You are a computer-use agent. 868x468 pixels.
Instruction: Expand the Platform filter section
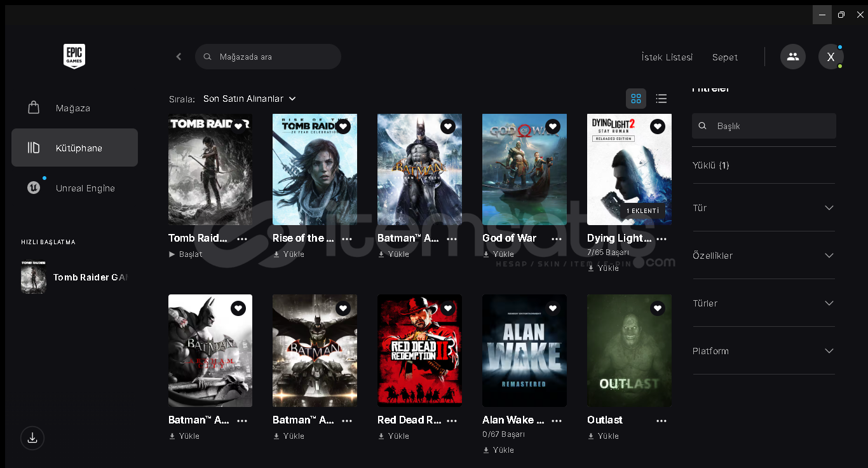(x=763, y=351)
